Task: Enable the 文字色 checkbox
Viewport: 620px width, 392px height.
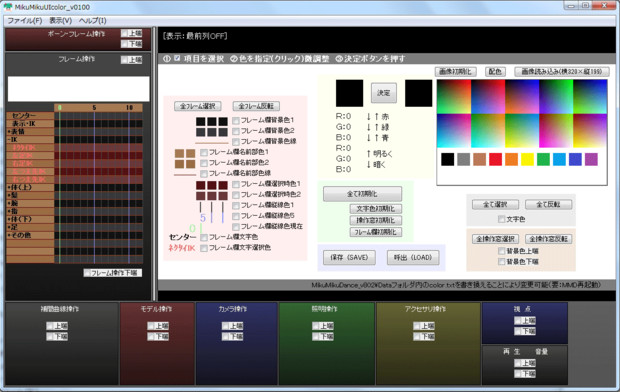Action: 502,219
